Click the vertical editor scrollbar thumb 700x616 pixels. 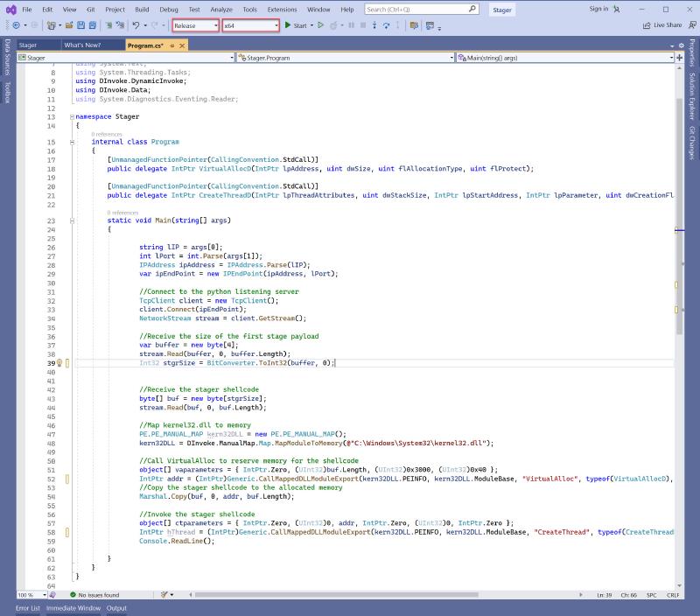(680, 215)
